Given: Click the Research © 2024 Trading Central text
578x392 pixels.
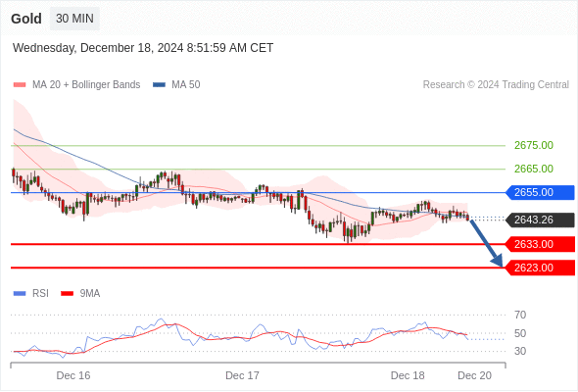Looking at the screenshot, I should click(496, 85).
